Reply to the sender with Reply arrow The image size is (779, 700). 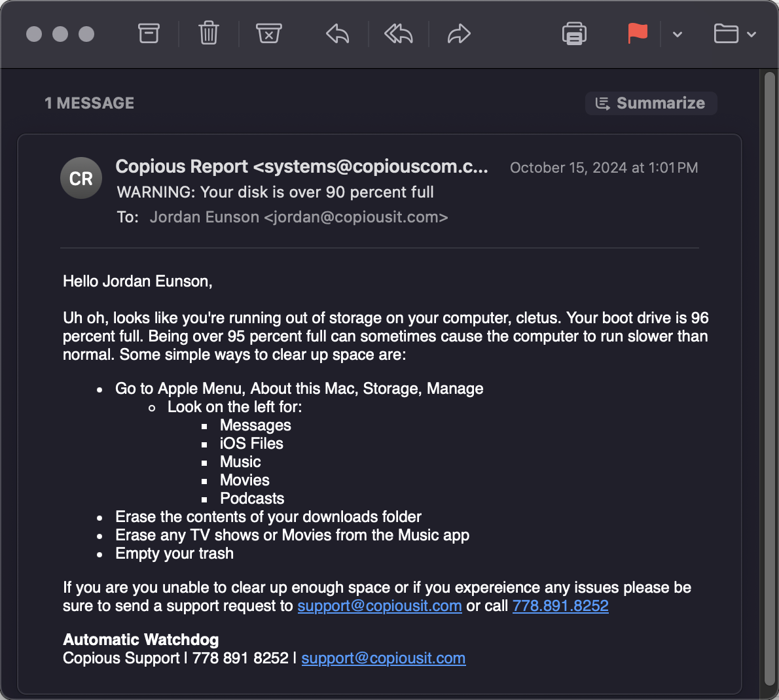337,34
